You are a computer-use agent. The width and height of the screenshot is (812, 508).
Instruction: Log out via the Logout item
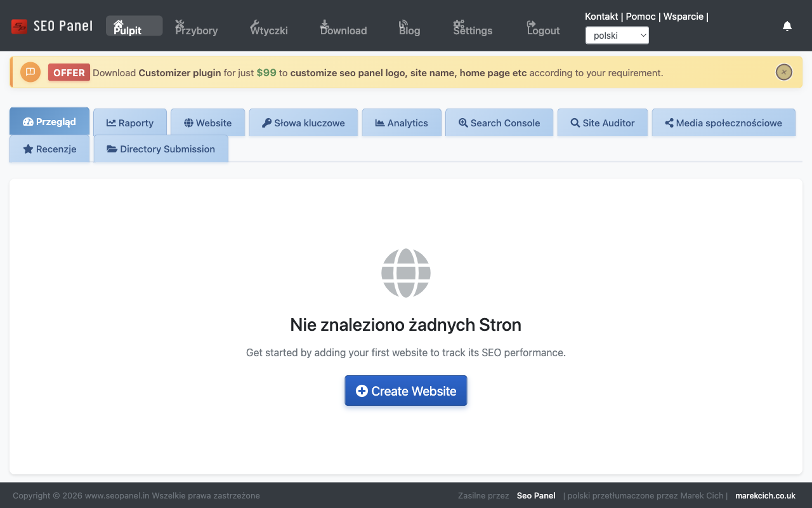click(x=543, y=27)
